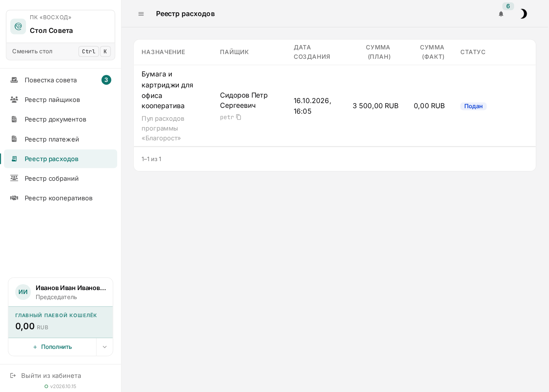Toggle the sidebar with hamburger menu icon
Image resolution: width=549 pixels, height=392 pixels.
[x=141, y=14]
